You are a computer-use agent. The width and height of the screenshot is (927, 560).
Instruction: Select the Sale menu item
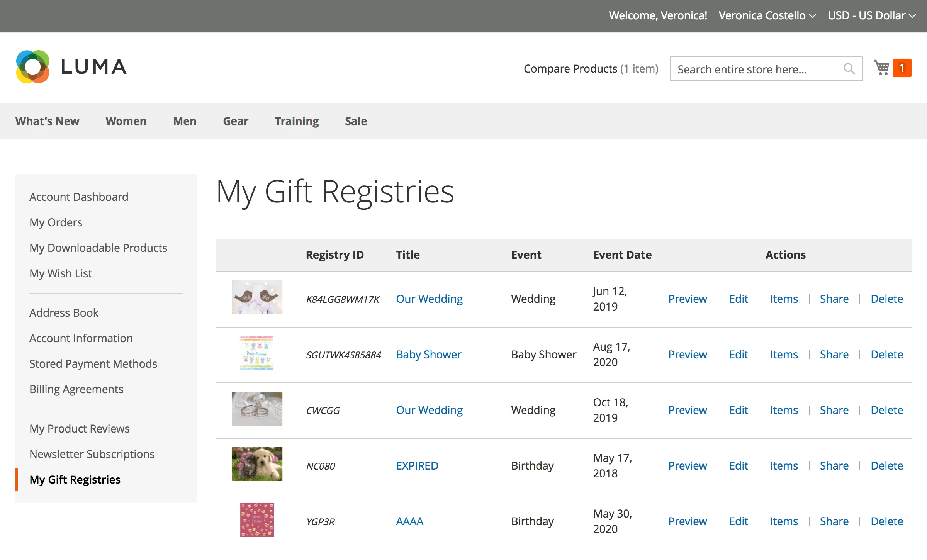[x=356, y=121]
